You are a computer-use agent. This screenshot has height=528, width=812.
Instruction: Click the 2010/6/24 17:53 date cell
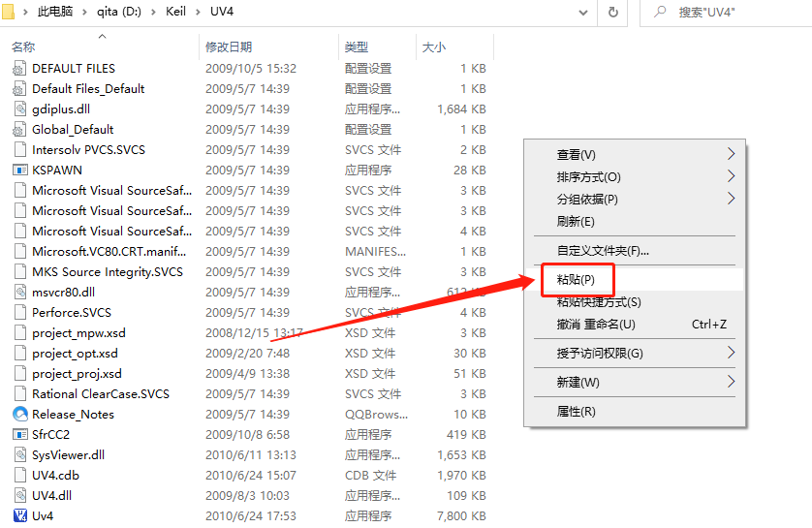click(x=251, y=516)
